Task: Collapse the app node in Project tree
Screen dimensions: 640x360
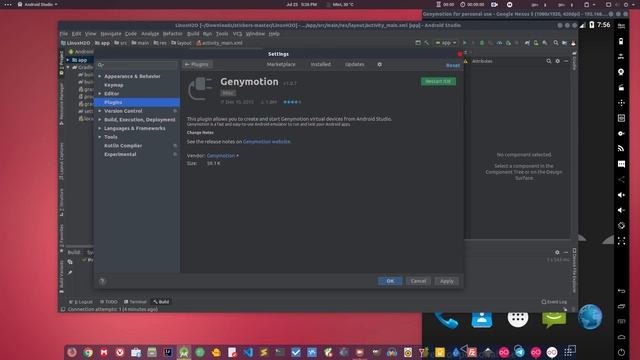Action: coord(68,60)
